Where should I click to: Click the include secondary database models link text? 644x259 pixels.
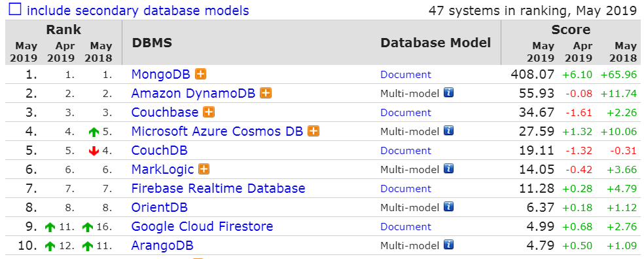[x=138, y=10]
